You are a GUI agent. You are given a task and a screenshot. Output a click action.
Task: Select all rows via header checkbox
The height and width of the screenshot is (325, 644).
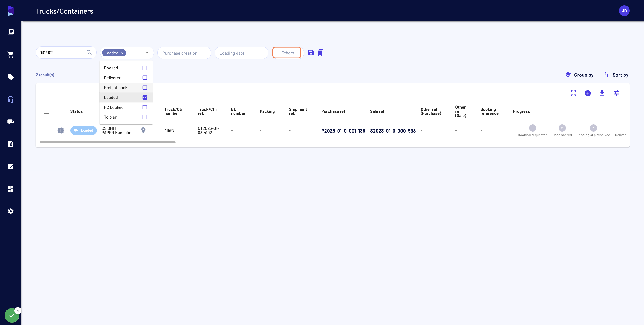[x=47, y=111]
